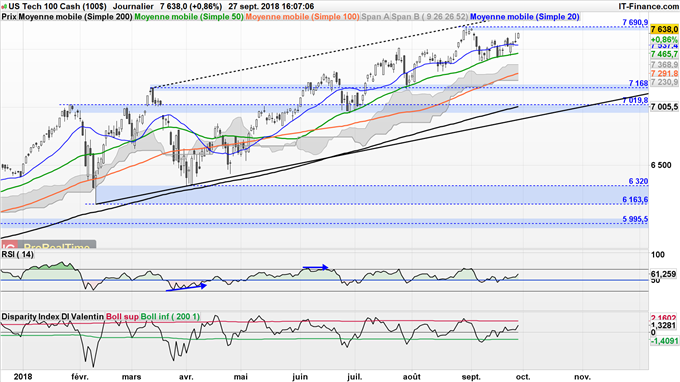Click the timestamp "27 sept. 2018 16:07:06"
This screenshot has height=382, width=680.
point(271,7)
